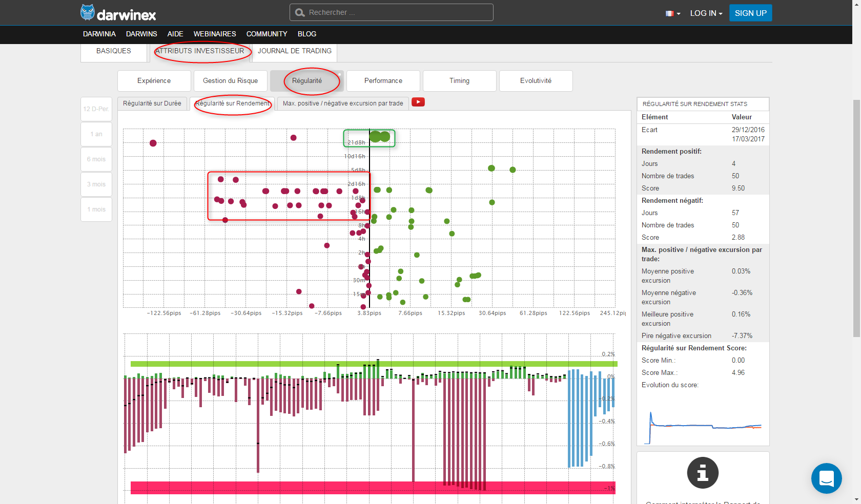
Task: Click the page vertical scrollbar
Action: [x=856, y=218]
